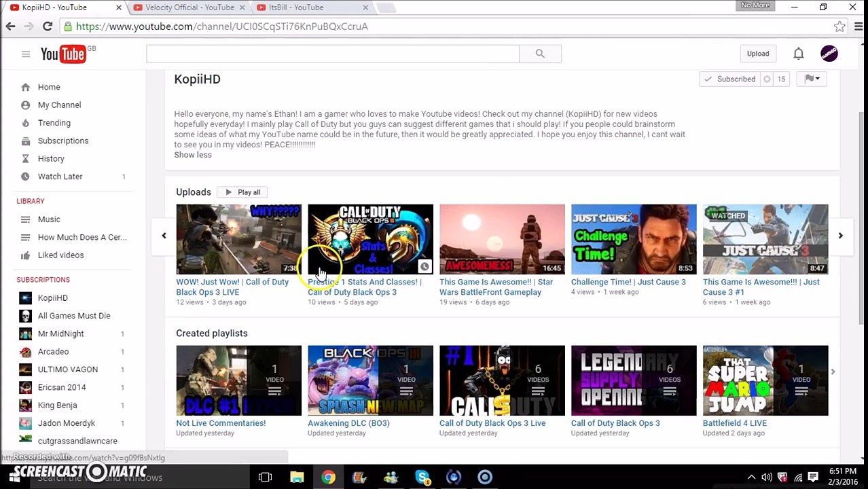Click the taskbar volume icon
Image resolution: width=868 pixels, height=489 pixels.
767,477
